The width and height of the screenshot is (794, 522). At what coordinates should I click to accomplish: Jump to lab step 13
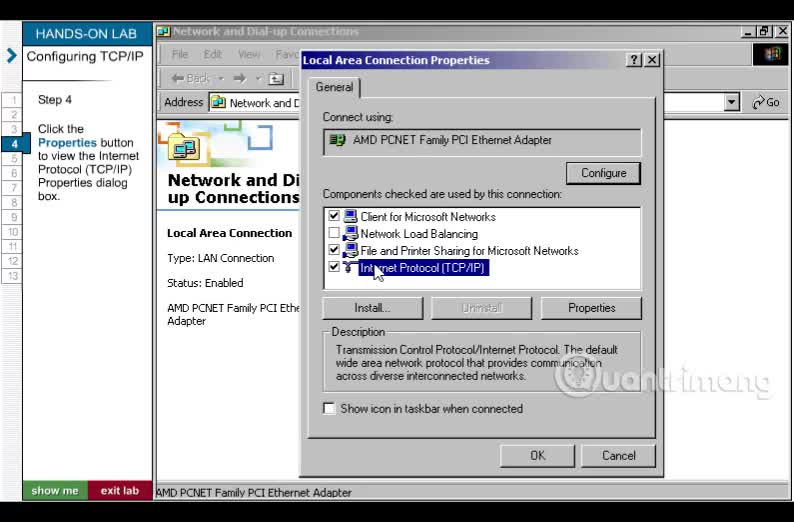click(x=13, y=276)
